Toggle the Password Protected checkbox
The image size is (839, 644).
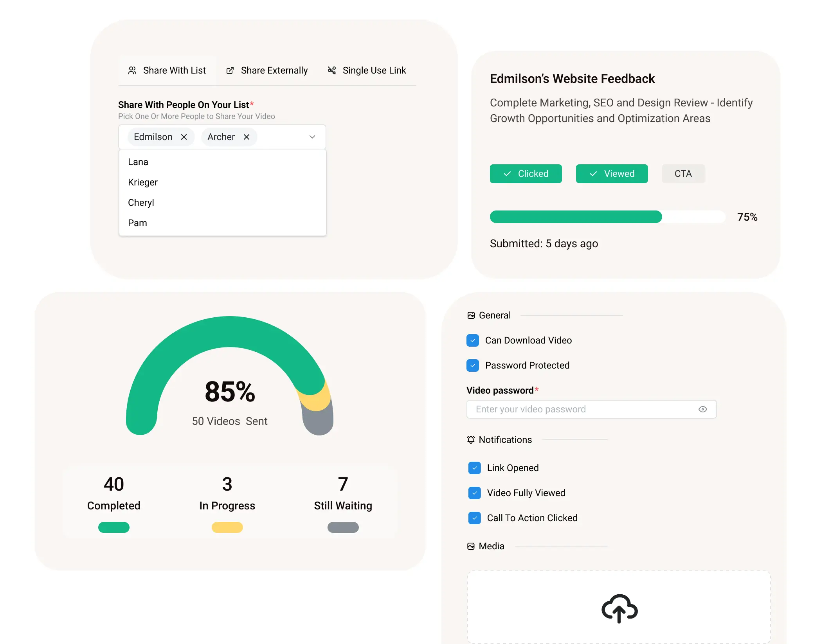point(473,365)
